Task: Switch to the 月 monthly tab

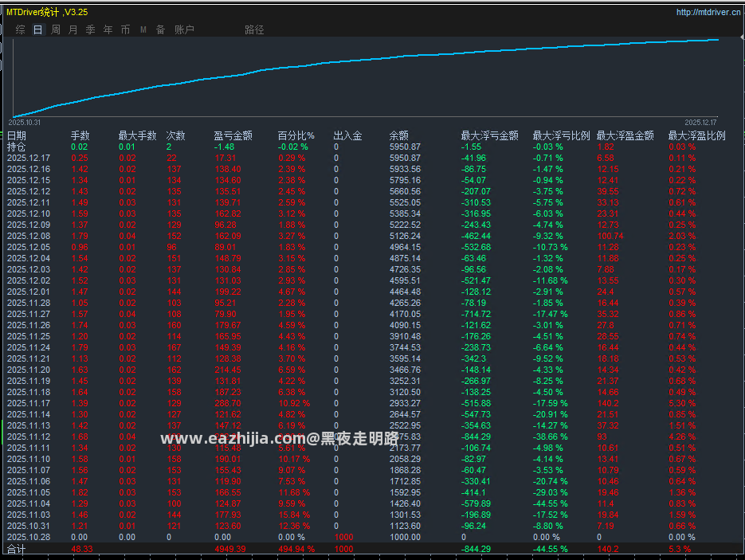Action: (73, 29)
